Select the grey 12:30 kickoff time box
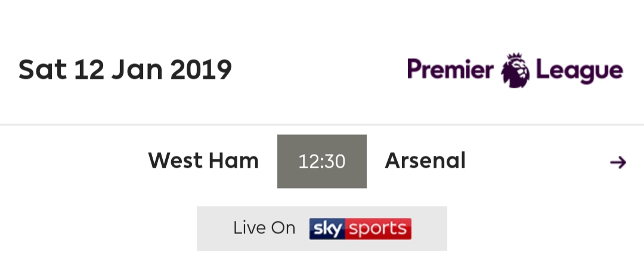The height and width of the screenshot is (268, 644). 322,161
